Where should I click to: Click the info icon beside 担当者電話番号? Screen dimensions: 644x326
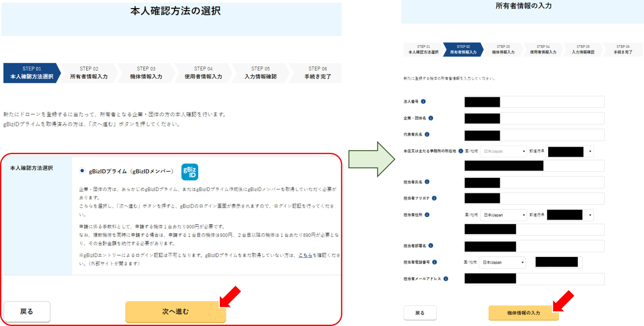coord(434,262)
